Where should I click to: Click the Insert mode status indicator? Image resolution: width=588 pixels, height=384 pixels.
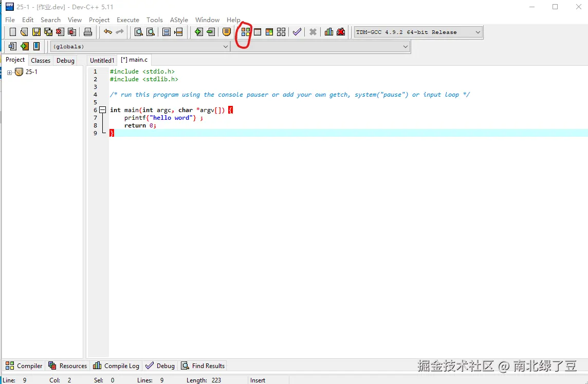click(258, 380)
